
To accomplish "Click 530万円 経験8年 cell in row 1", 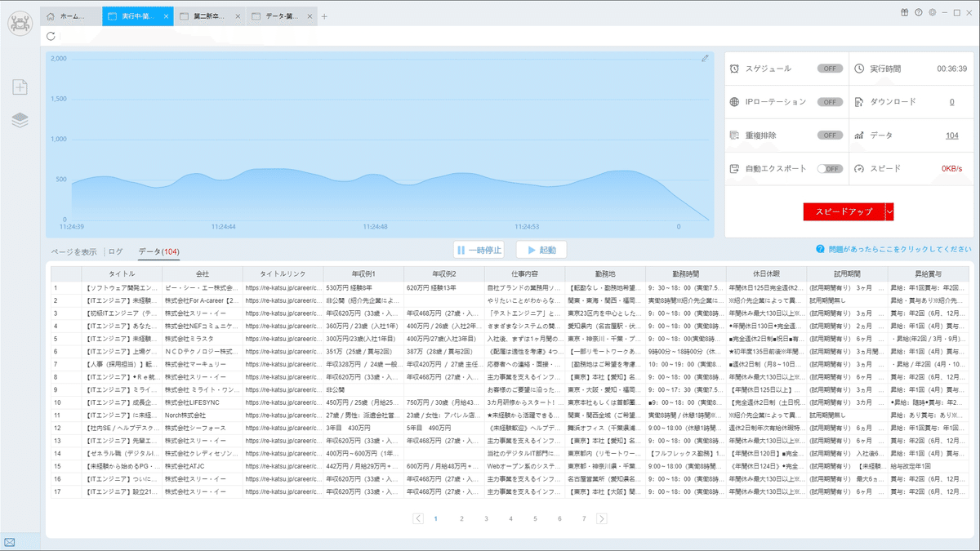I will pyautogui.click(x=363, y=287).
